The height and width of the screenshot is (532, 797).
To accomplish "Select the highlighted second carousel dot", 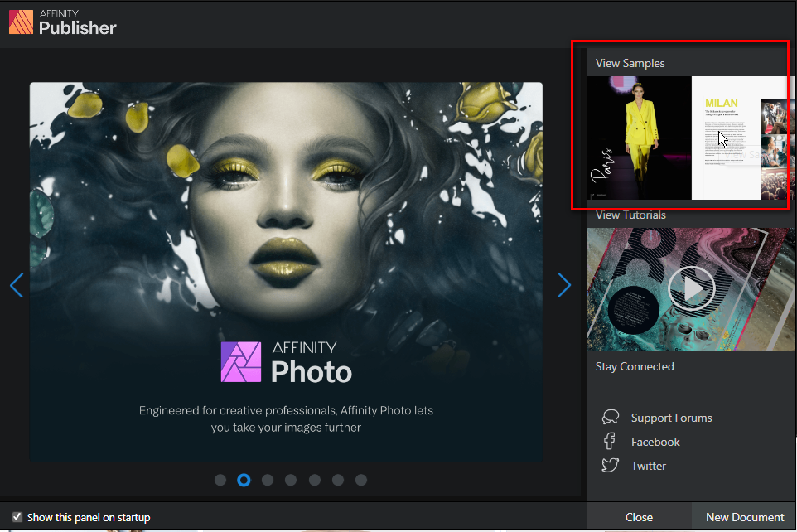I will pos(244,480).
